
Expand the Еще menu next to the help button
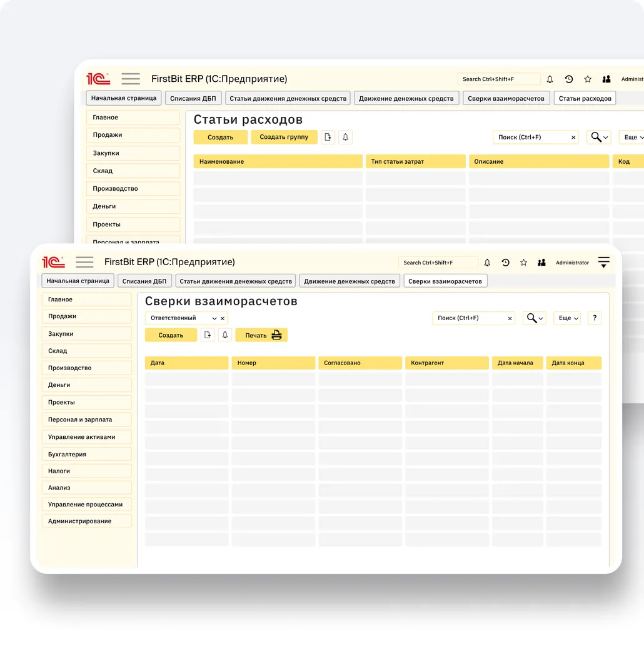(568, 318)
